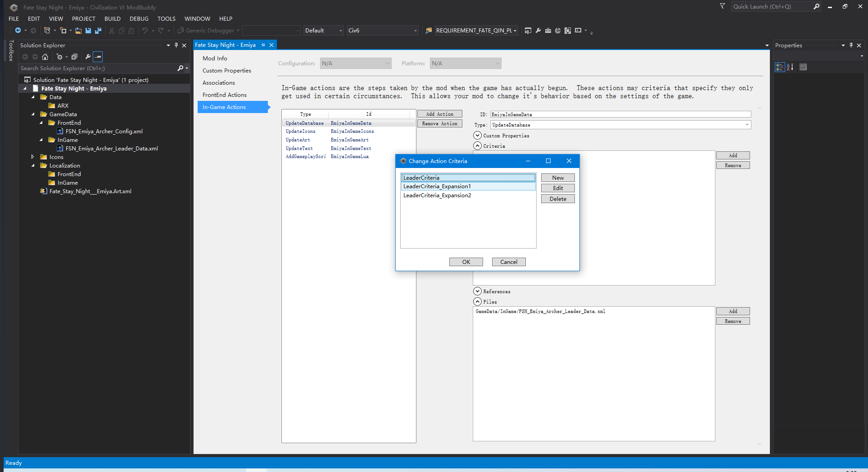Screen dimensions: 868x472
Task: Open Properties Window wrench toolbar icon
Action: pos(538,31)
